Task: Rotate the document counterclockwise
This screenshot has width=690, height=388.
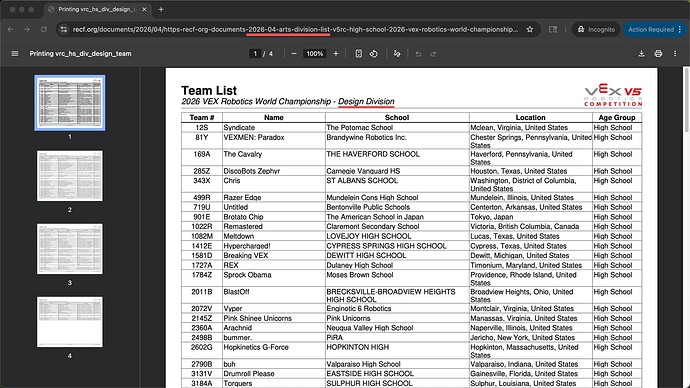Action: point(374,54)
